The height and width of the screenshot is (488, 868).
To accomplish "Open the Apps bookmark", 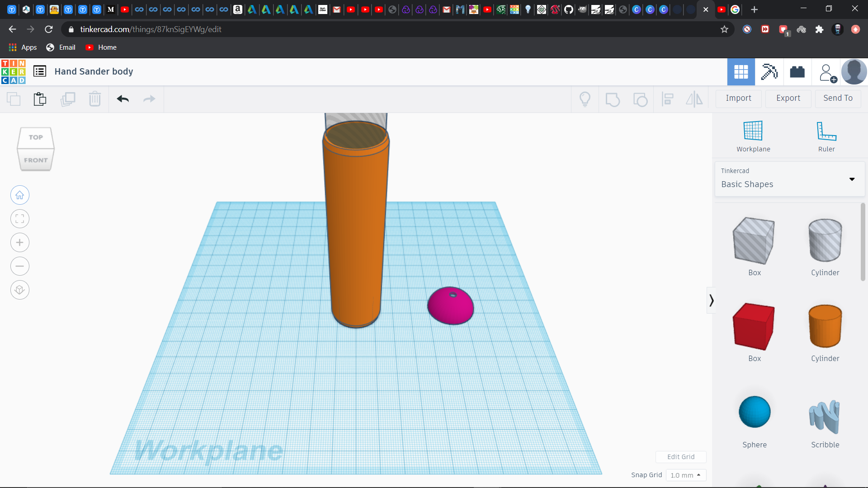I will pyautogui.click(x=23, y=47).
